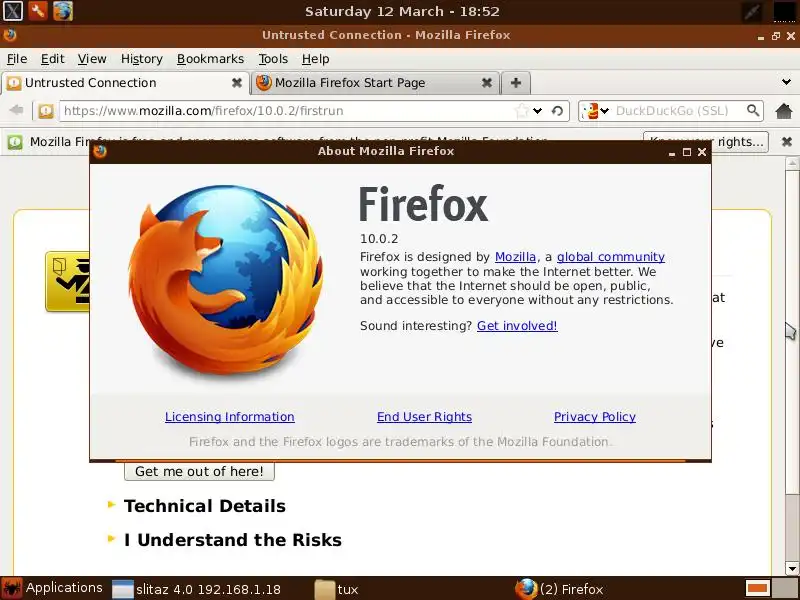This screenshot has height=600, width=800.
Task: Open the URL history dropdown arrow
Action: tap(537, 111)
